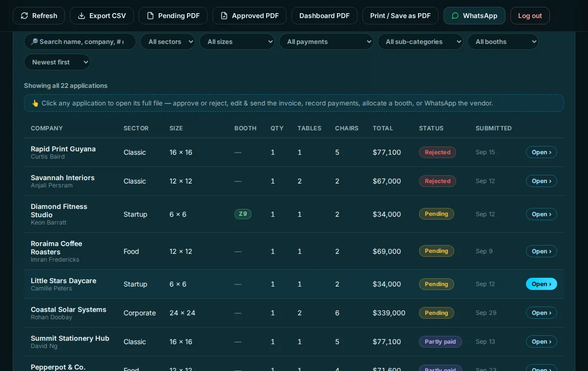This screenshot has width=588, height=371.
Task: Click the Rapid Print Guyana company name
Action: coord(63,149)
